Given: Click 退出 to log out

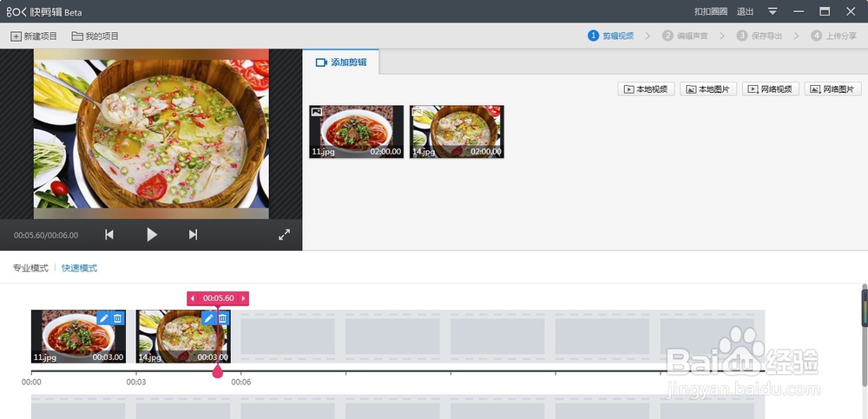Looking at the screenshot, I should click(745, 11).
